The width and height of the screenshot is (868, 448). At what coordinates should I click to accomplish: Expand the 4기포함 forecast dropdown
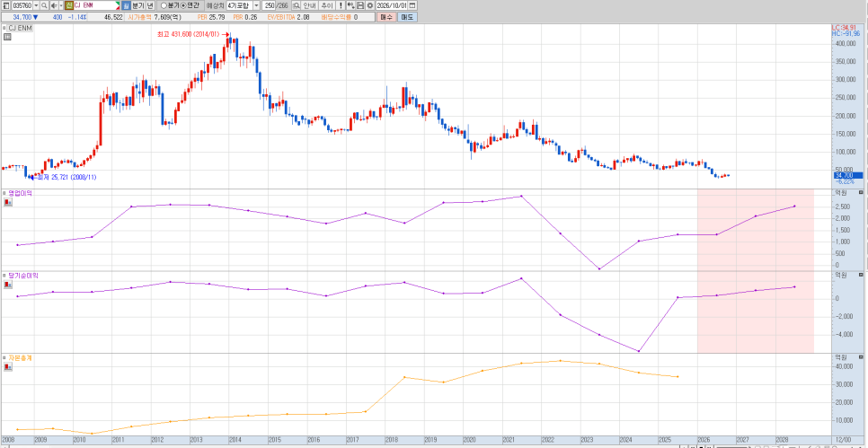coord(256,5)
